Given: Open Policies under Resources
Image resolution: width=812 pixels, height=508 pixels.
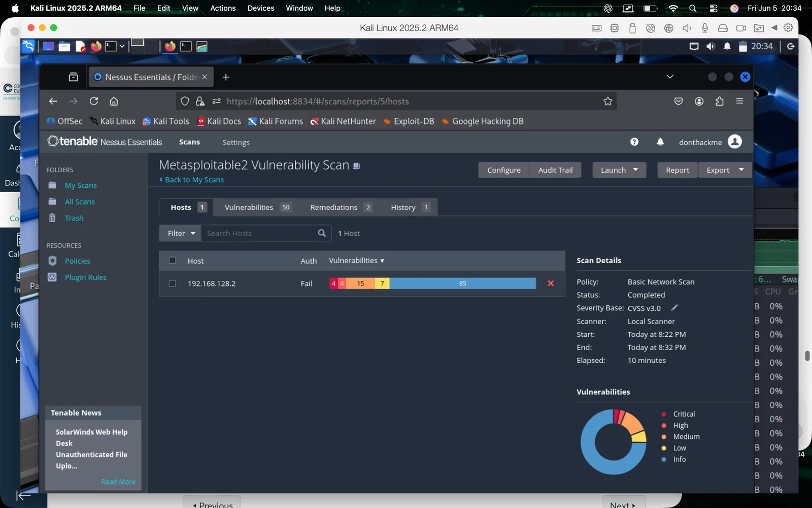Looking at the screenshot, I should [x=78, y=261].
